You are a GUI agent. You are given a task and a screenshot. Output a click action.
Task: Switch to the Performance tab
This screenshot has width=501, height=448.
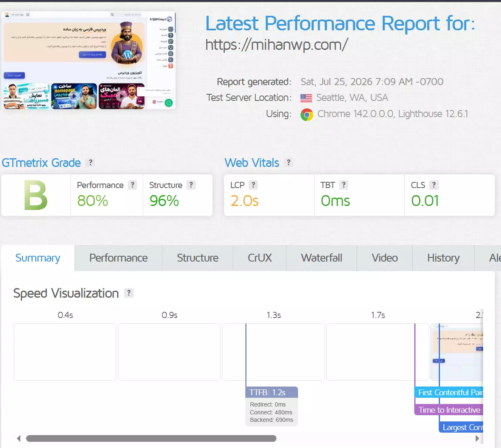(x=118, y=258)
